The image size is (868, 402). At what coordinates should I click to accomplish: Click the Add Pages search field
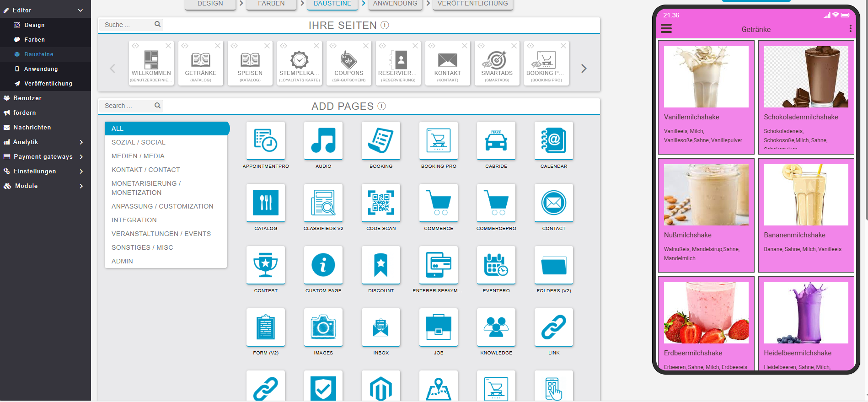[x=128, y=106]
